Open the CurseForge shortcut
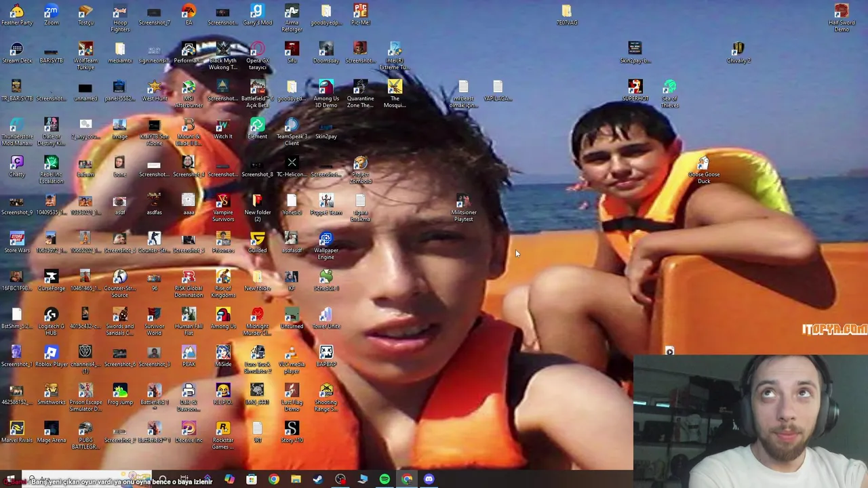Viewport: 868px width, 488px height. 51,281
